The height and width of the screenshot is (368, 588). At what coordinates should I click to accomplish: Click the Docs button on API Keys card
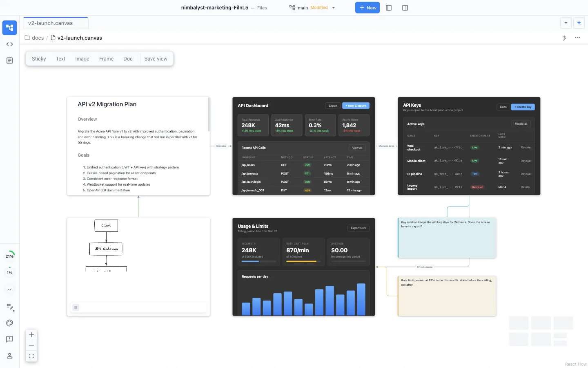tap(503, 107)
